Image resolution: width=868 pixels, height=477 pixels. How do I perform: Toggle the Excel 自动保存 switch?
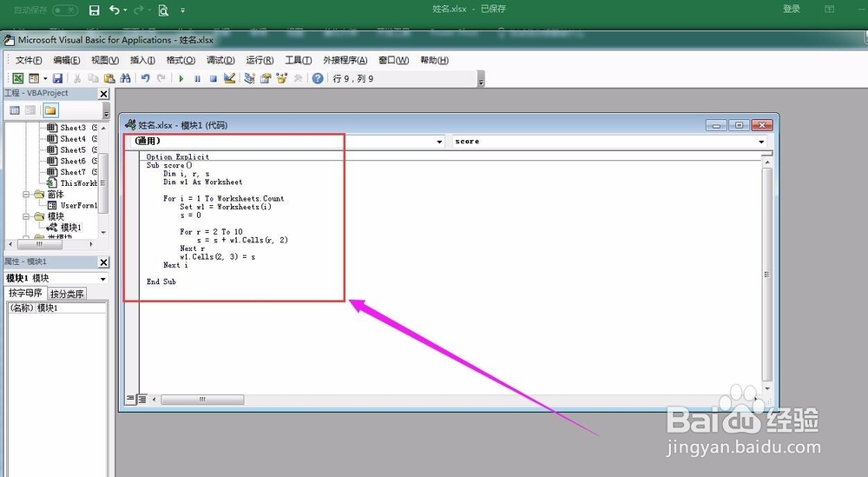click(65, 10)
